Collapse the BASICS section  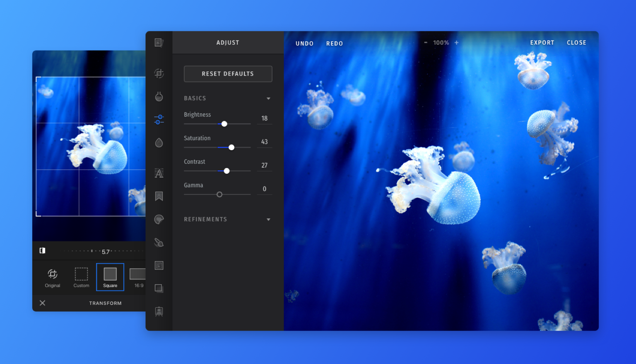tap(268, 98)
